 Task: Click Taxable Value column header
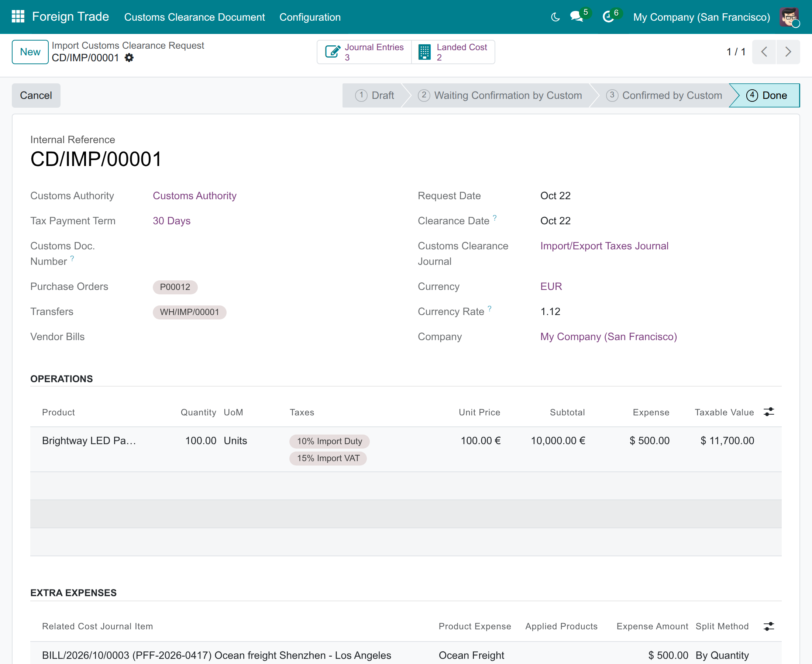coord(724,412)
